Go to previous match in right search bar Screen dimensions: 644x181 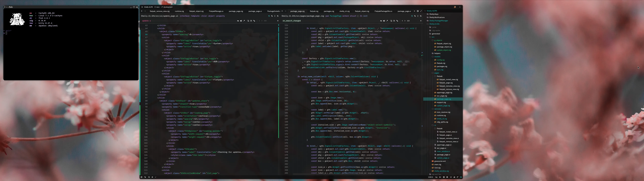click(402, 21)
